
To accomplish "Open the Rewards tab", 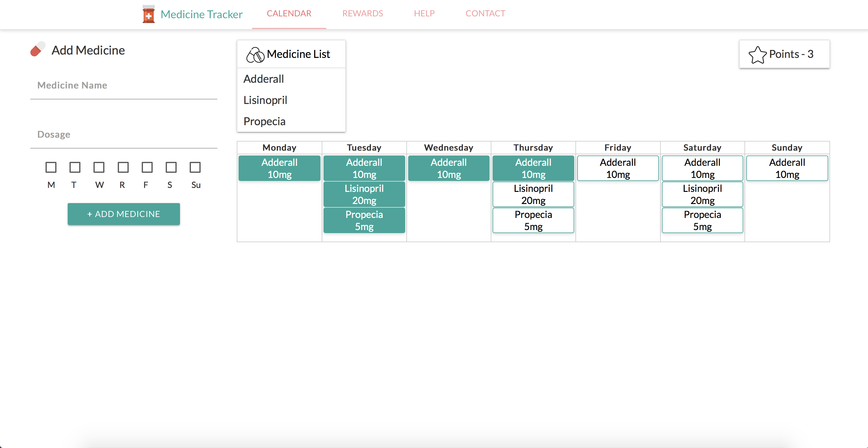I will pos(363,13).
